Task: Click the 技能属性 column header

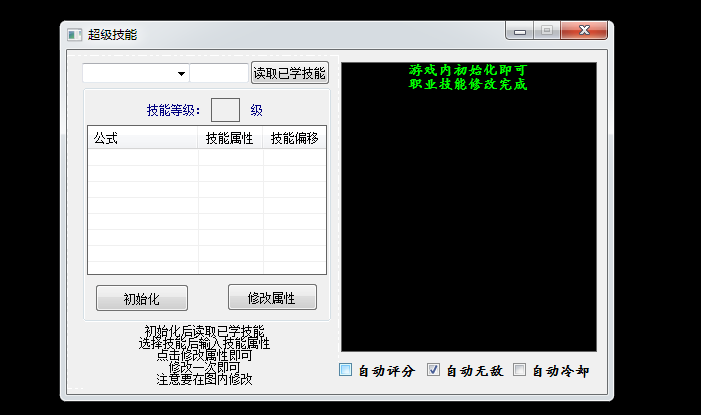Action: (x=230, y=138)
